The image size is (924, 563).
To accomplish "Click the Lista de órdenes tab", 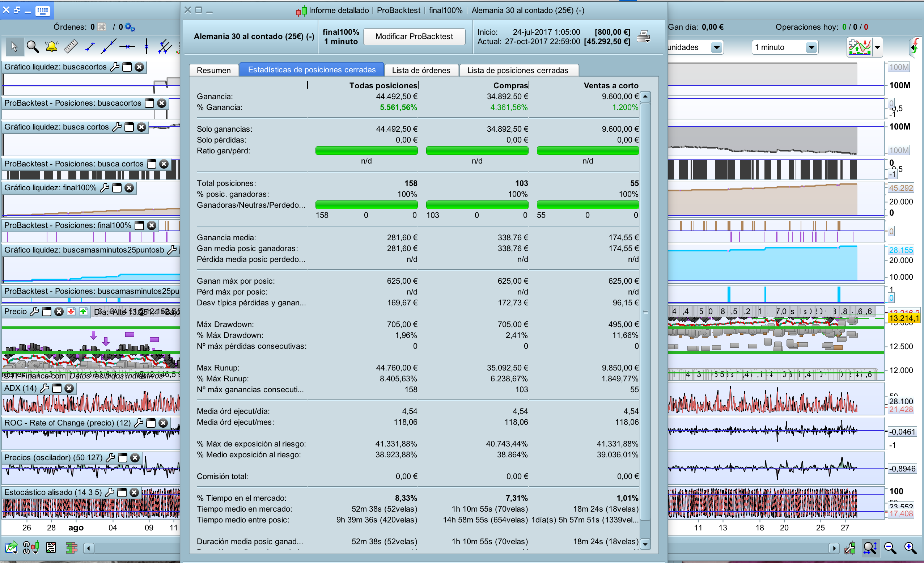I will [421, 70].
